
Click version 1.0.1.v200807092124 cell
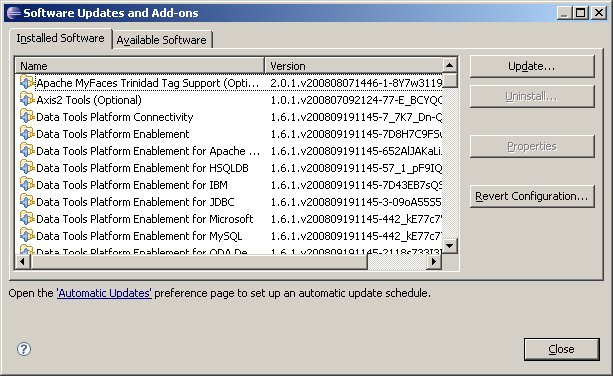pos(356,100)
